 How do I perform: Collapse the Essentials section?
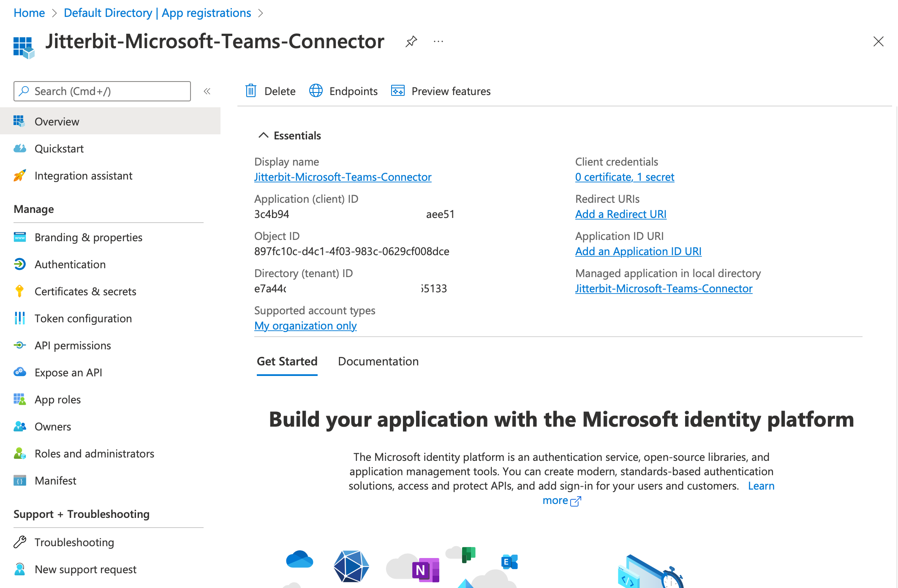coord(262,135)
